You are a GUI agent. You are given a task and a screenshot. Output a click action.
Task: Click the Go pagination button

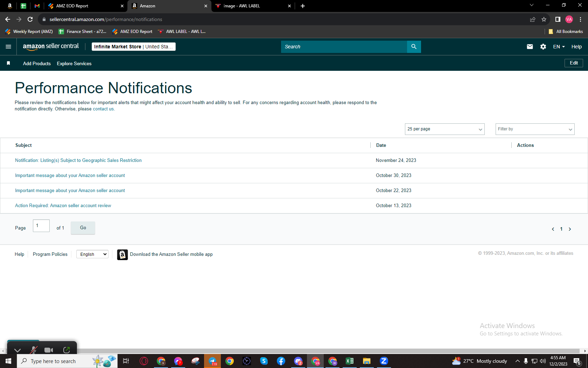(83, 228)
